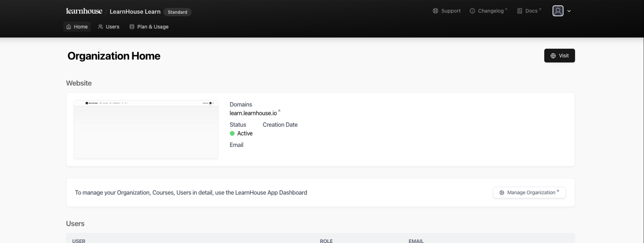This screenshot has height=243, width=644.
Task: Click the green Active status dot
Action: [232, 134]
